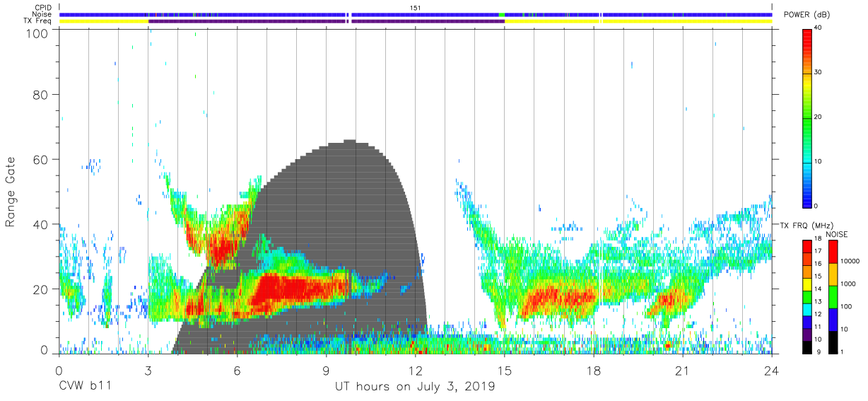Click the Noise row label
Viewport: 868px width, 401px height.
pos(42,14)
